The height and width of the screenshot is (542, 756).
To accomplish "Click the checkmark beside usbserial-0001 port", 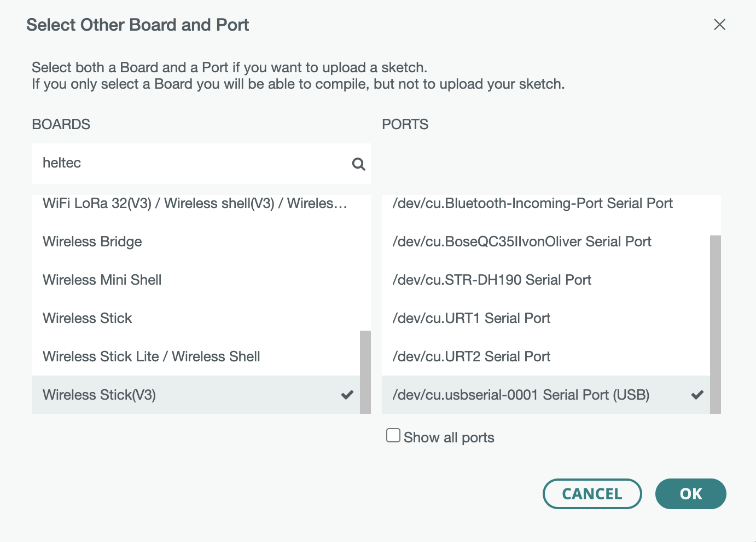I will pyautogui.click(x=697, y=394).
